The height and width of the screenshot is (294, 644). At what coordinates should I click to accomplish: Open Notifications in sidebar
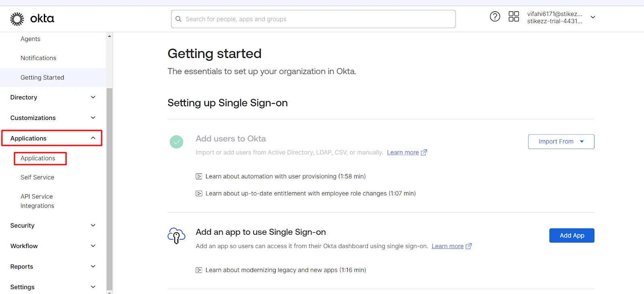(38, 58)
